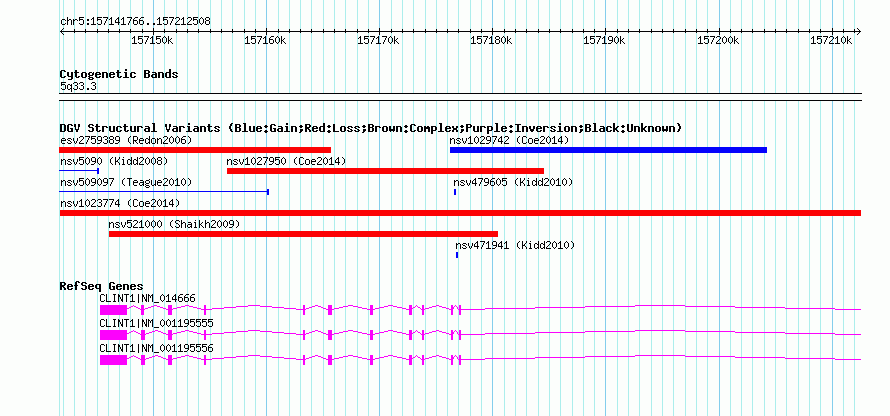Open the nsv1027950 (Coe2014) label
890x416 pixels.
coord(286,161)
